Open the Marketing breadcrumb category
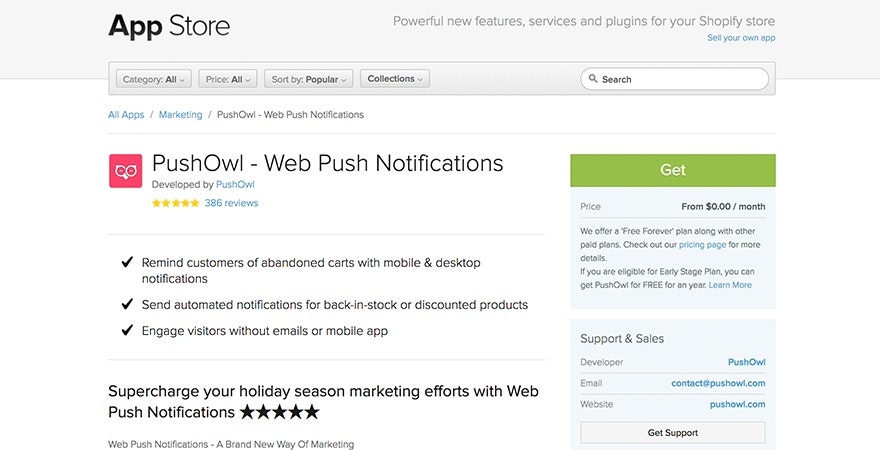This screenshot has width=880, height=450. [x=180, y=115]
